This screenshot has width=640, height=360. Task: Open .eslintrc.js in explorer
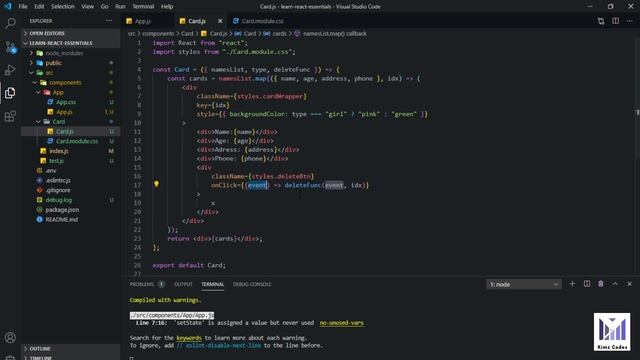71,180
